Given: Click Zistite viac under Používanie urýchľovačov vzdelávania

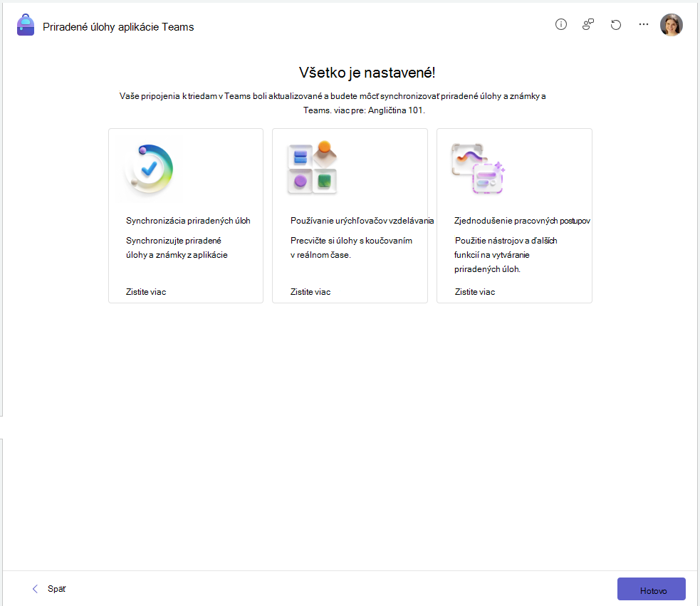Looking at the screenshot, I should [310, 292].
